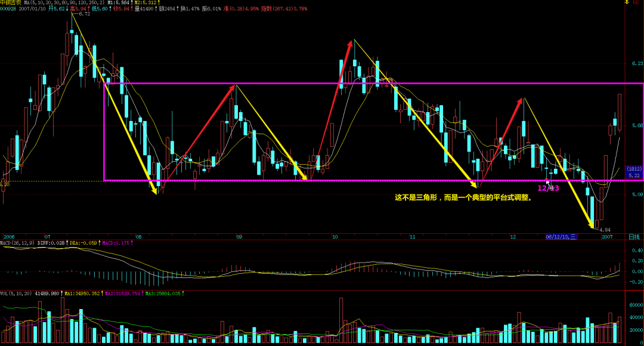This screenshot has width=644, height=346.
Task: Click the 6.23 price axis label
Action: click(x=637, y=63)
